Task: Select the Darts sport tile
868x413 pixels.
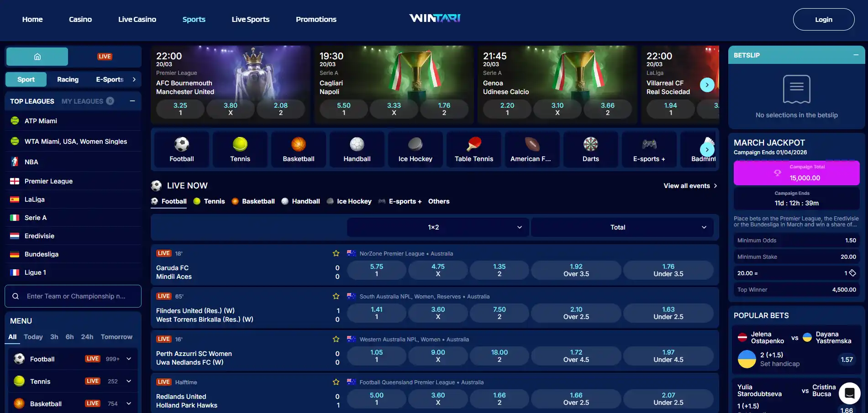Action: [591, 150]
